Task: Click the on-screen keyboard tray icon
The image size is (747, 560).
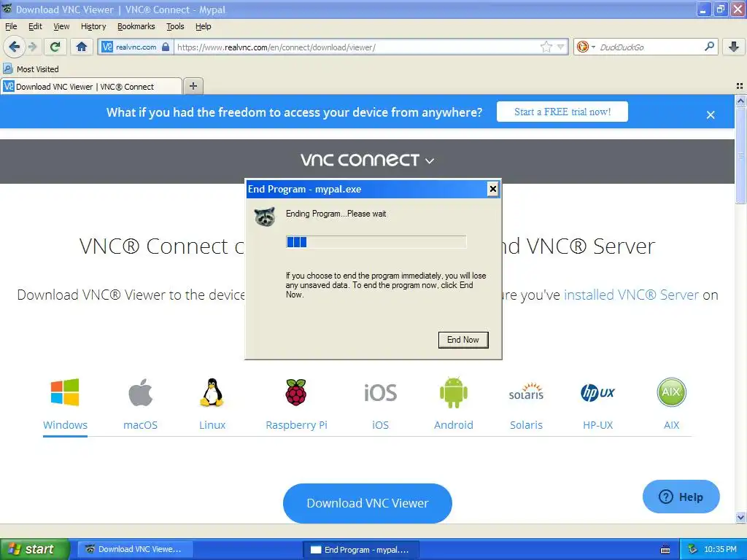Action: (665, 550)
